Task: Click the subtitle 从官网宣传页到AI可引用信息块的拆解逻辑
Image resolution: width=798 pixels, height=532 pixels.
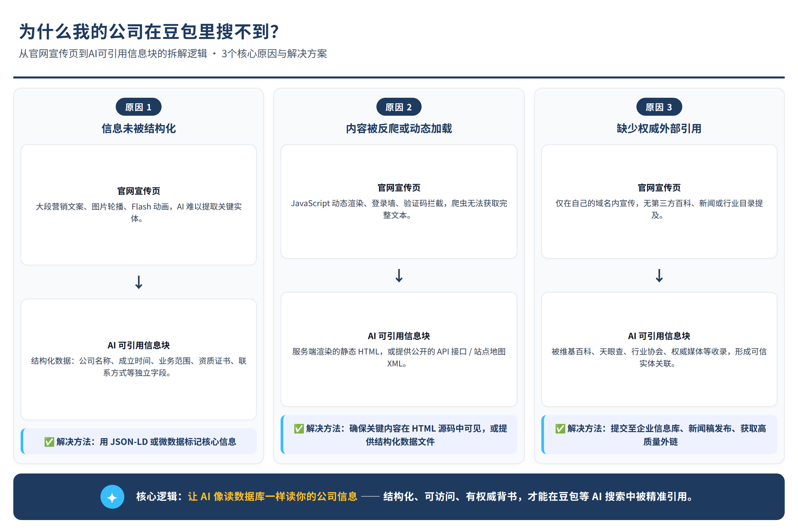Action: click(113, 54)
